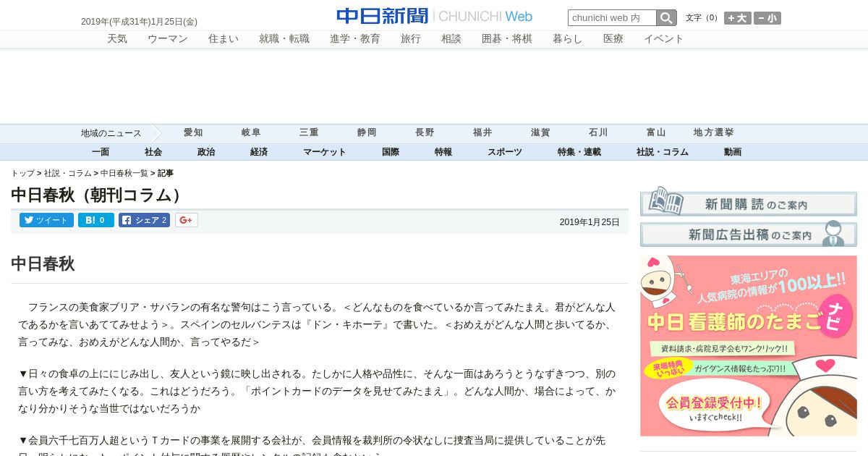The height and width of the screenshot is (456, 868).
Task: Open the 進学・教育 top menu
Action: click(x=355, y=39)
